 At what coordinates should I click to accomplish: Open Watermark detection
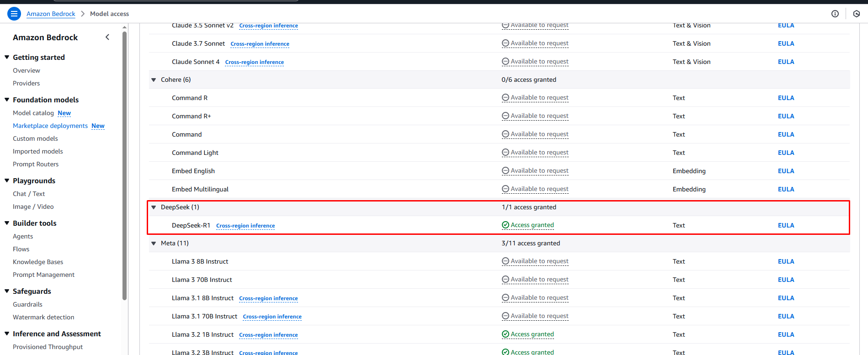[x=43, y=317]
